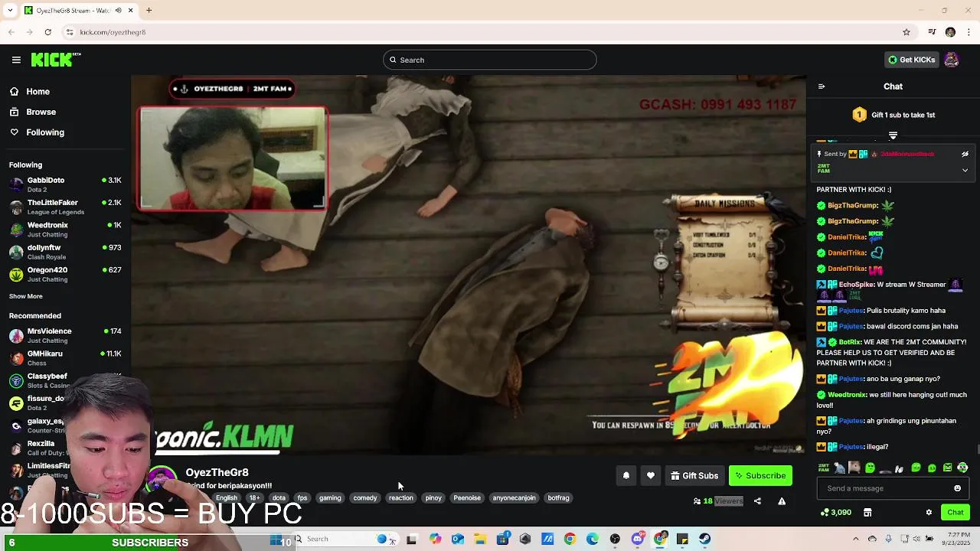Image resolution: width=980 pixels, height=551 pixels.
Task: Expand Show more followed channels
Action: [26, 296]
